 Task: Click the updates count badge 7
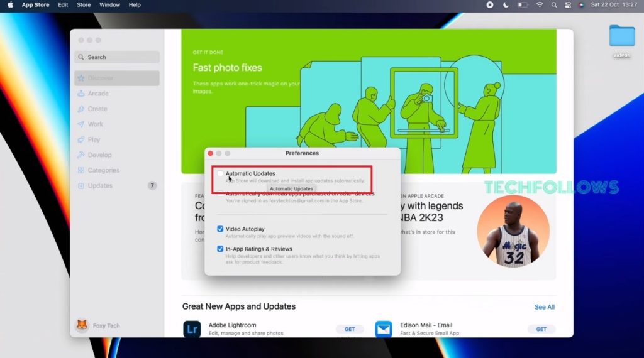click(x=152, y=186)
